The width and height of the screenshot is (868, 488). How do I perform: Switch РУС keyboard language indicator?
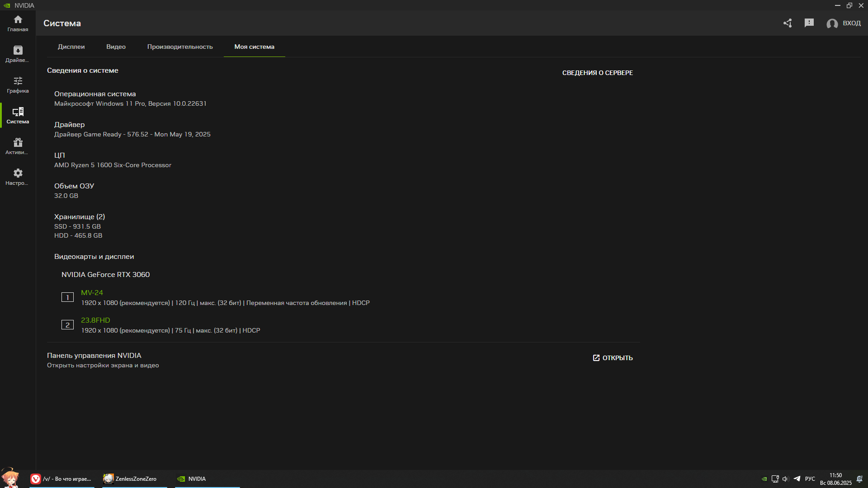[810, 479]
